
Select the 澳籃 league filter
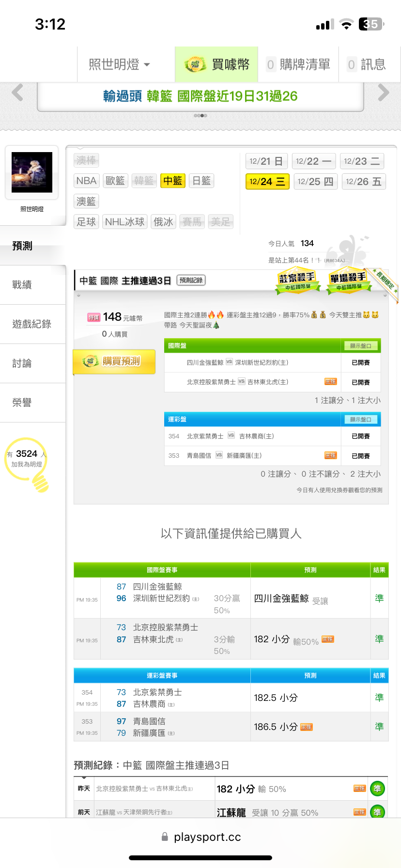[x=87, y=201]
